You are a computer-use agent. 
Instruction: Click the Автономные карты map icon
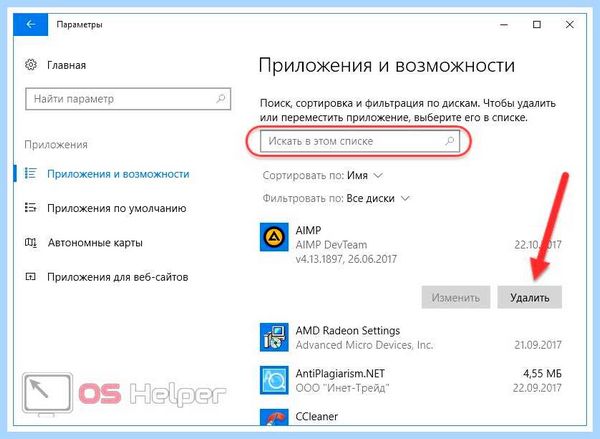(x=31, y=242)
